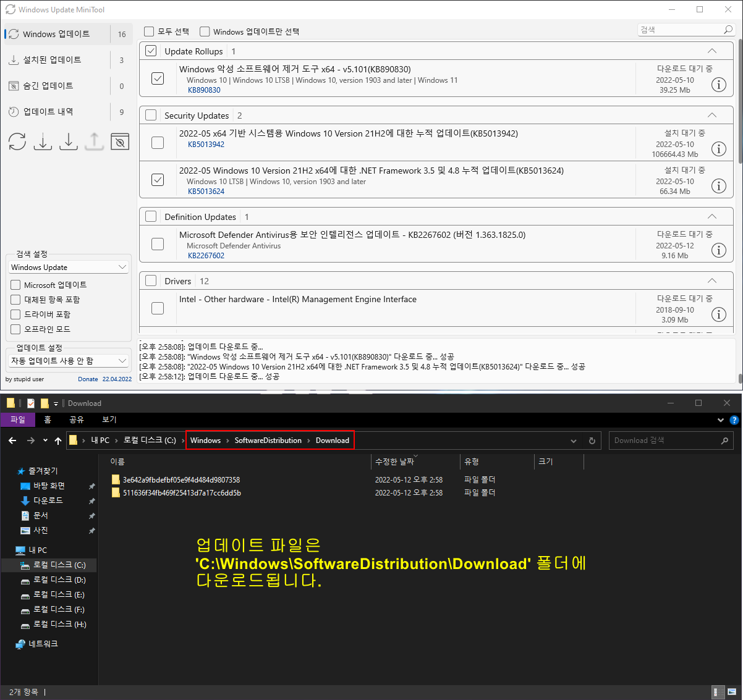Open Explorer 홈 ribbon tab
The height and width of the screenshot is (700, 743).
click(48, 420)
